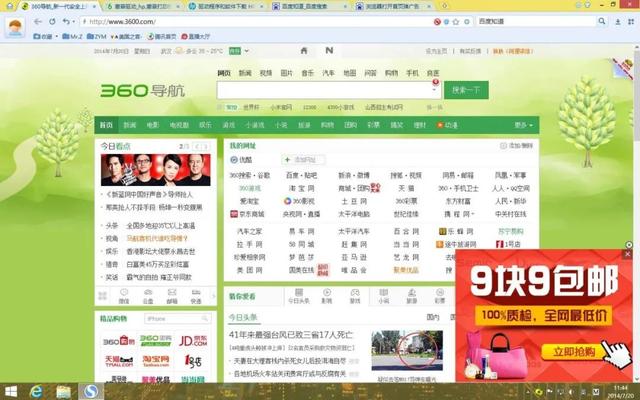This screenshot has height=400, width=640.
Task: Go to the previous 今日看点 slide
Action: point(198,147)
